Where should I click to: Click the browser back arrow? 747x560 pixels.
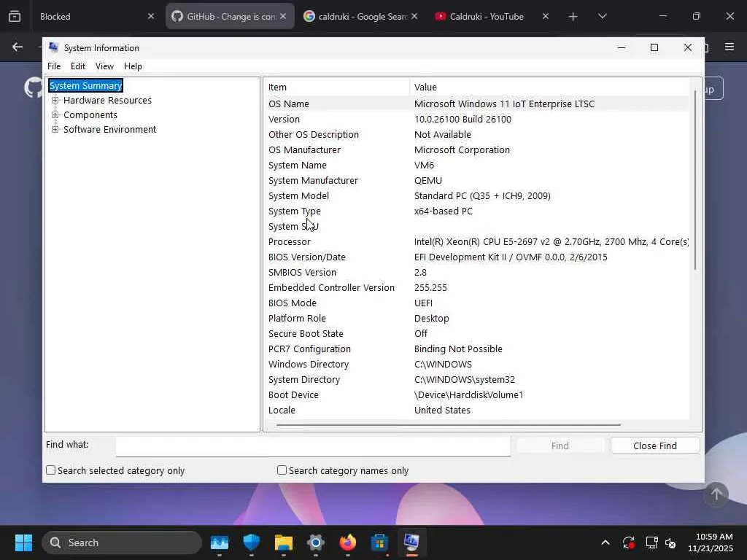(x=18, y=47)
